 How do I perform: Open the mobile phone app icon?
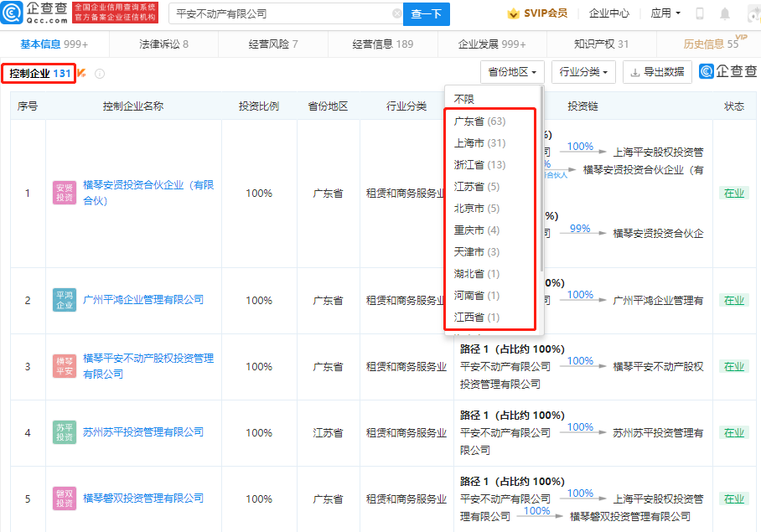pos(699,13)
